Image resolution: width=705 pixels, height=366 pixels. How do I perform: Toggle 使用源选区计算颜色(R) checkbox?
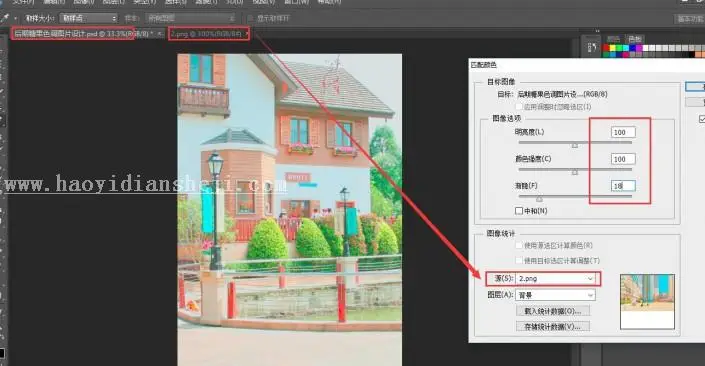click(520, 245)
